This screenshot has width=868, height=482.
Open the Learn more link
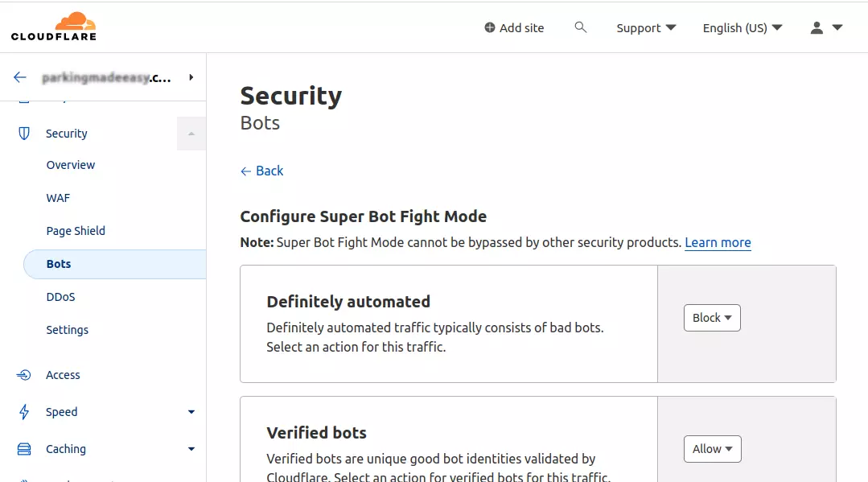tap(717, 242)
